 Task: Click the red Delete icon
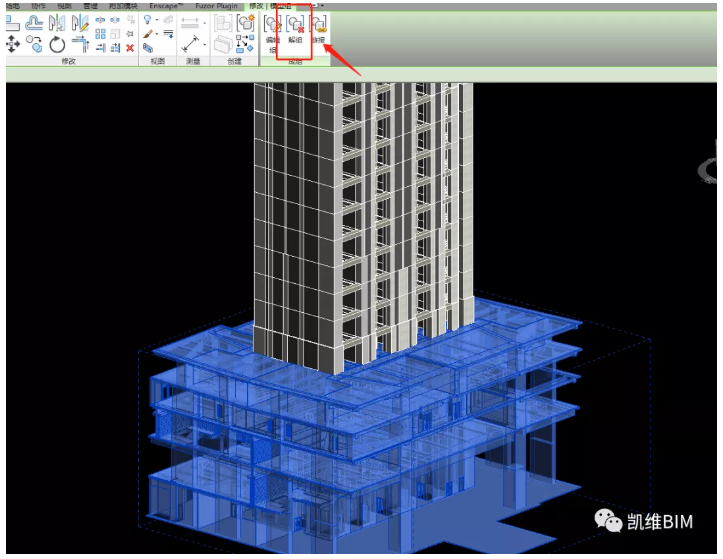click(x=130, y=48)
